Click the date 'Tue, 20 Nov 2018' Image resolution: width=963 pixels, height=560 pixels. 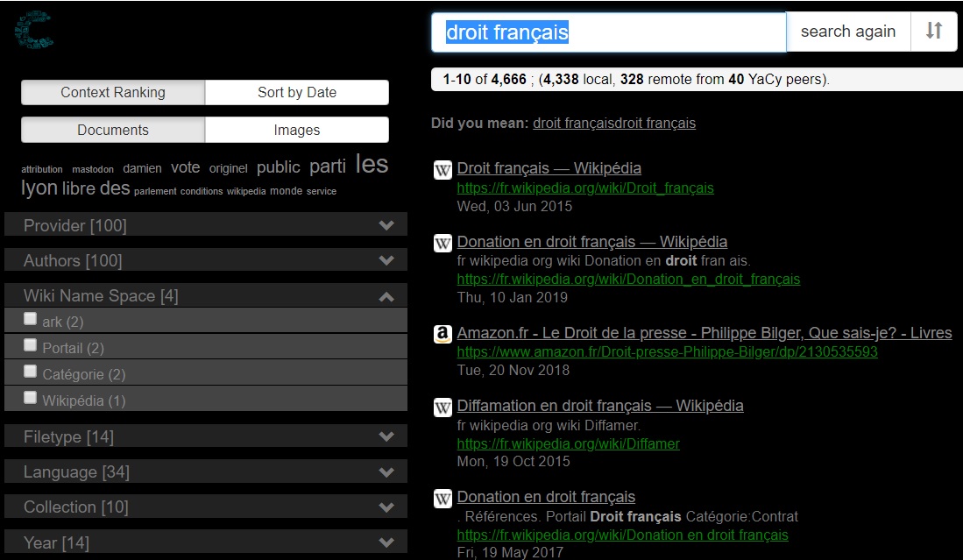click(x=513, y=370)
